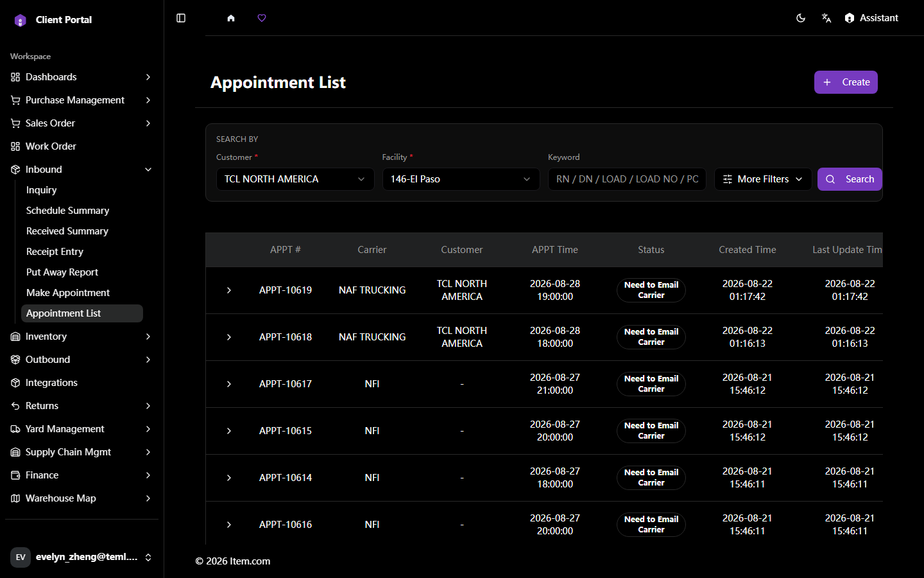Open the Customer dropdown
924x578 pixels.
[295, 179]
